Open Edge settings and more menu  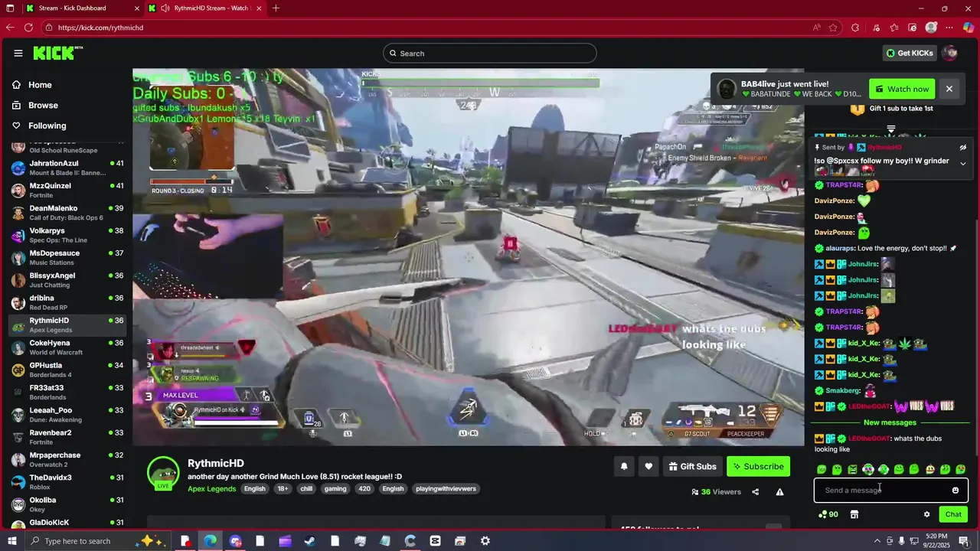click(950, 28)
